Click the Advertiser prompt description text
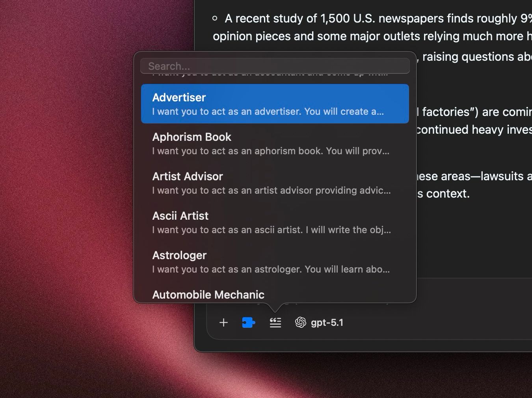 click(268, 112)
